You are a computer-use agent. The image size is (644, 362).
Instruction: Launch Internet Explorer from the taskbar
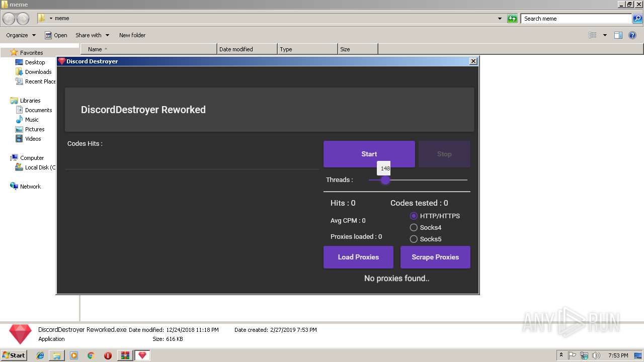[40, 355]
